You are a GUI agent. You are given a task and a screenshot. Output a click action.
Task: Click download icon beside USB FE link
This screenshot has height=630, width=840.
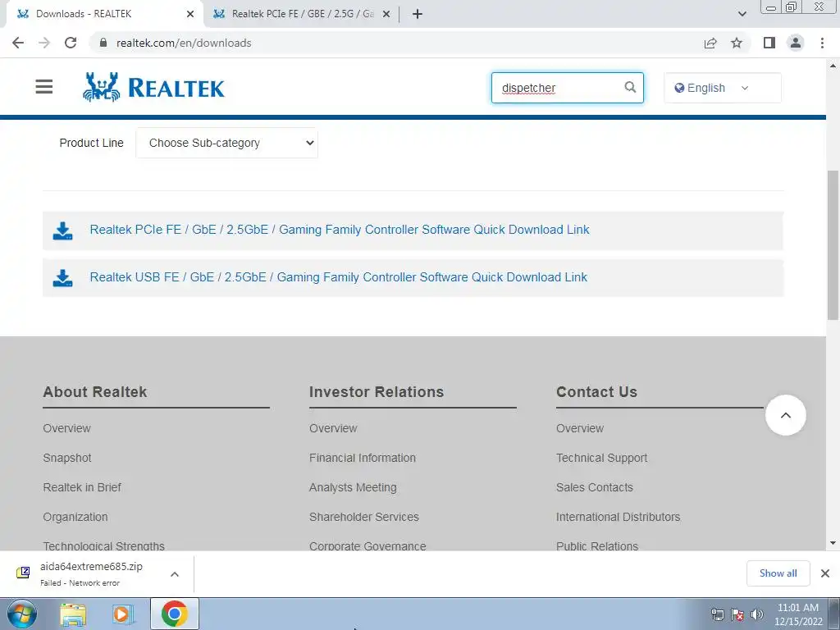62,278
